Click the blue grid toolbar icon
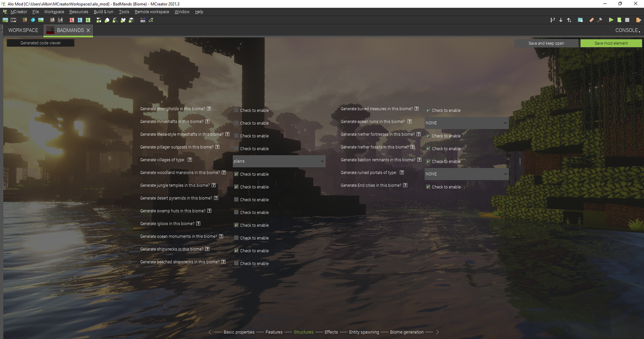The width and height of the screenshot is (644, 339). [80, 20]
